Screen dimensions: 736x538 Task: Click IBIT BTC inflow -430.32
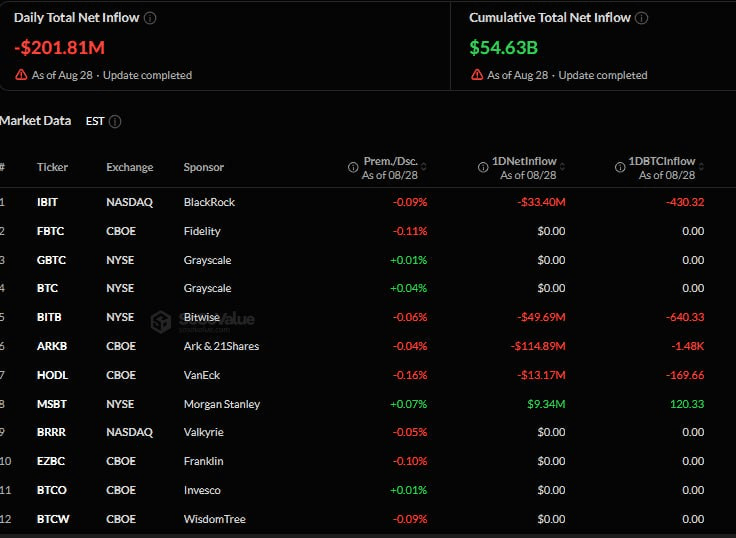(685, 202)
